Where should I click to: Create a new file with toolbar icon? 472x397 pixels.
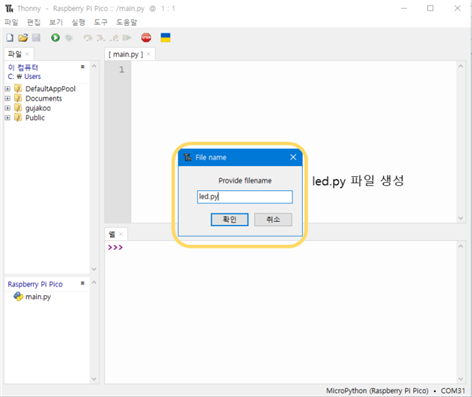tap(10, 38)
